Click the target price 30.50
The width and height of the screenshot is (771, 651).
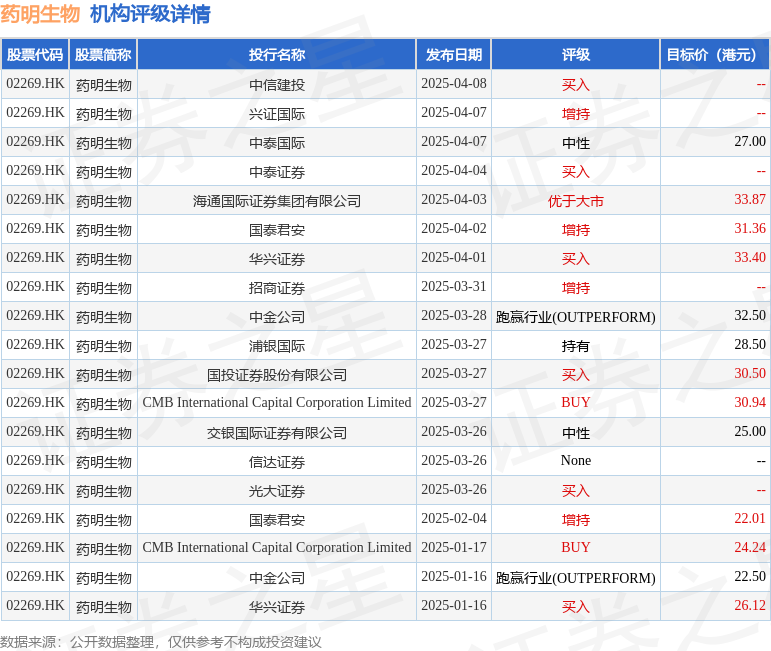(x=750, y=374)
